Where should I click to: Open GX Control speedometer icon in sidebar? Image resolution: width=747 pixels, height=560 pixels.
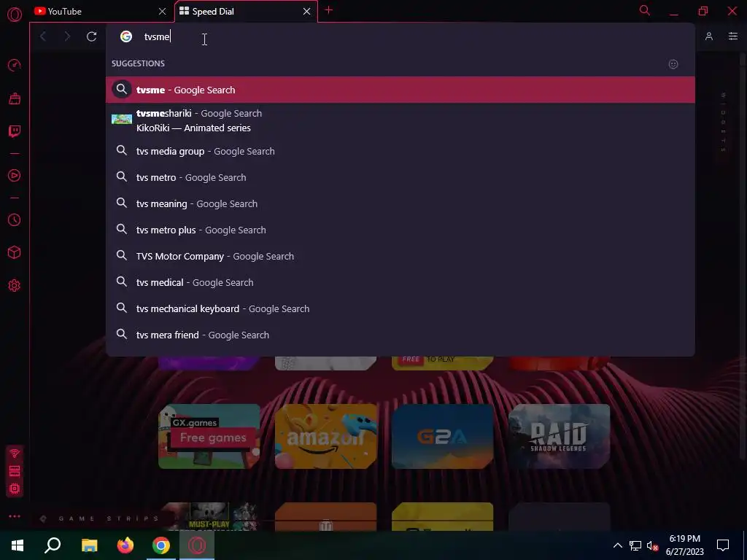(15, 65)
